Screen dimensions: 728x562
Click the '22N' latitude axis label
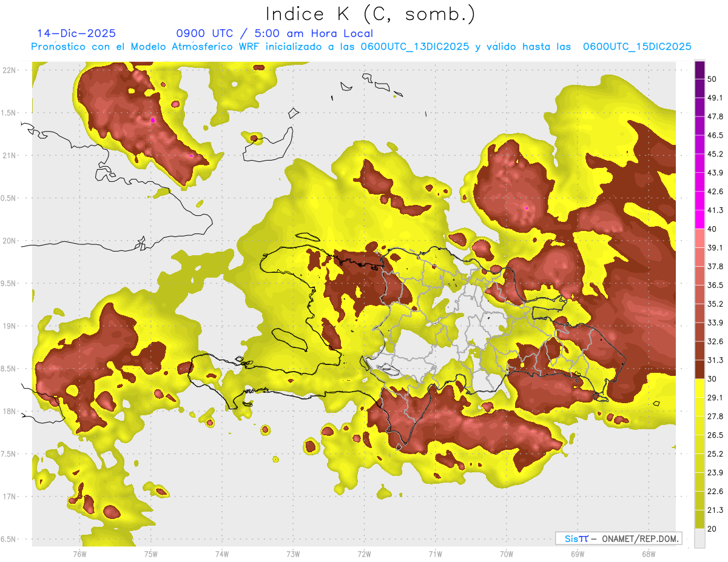8,70
